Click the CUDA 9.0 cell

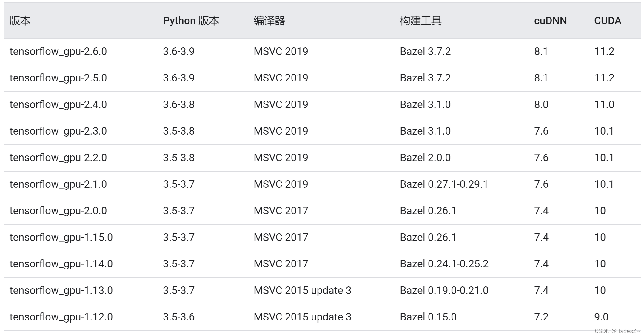(x=601, y=317)
